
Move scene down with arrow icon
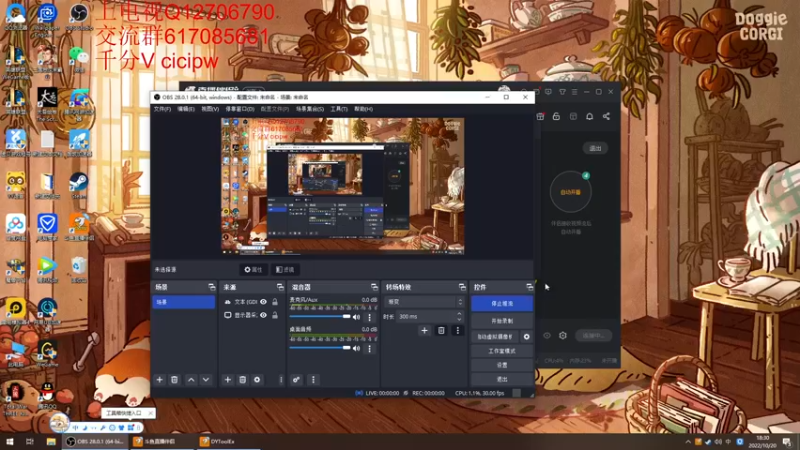[206, 380]
